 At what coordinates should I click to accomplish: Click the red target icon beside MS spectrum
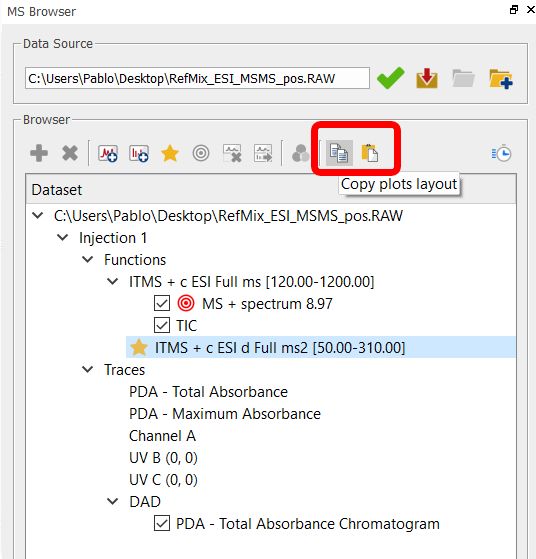pyautogui.click(x=186, y=303)
